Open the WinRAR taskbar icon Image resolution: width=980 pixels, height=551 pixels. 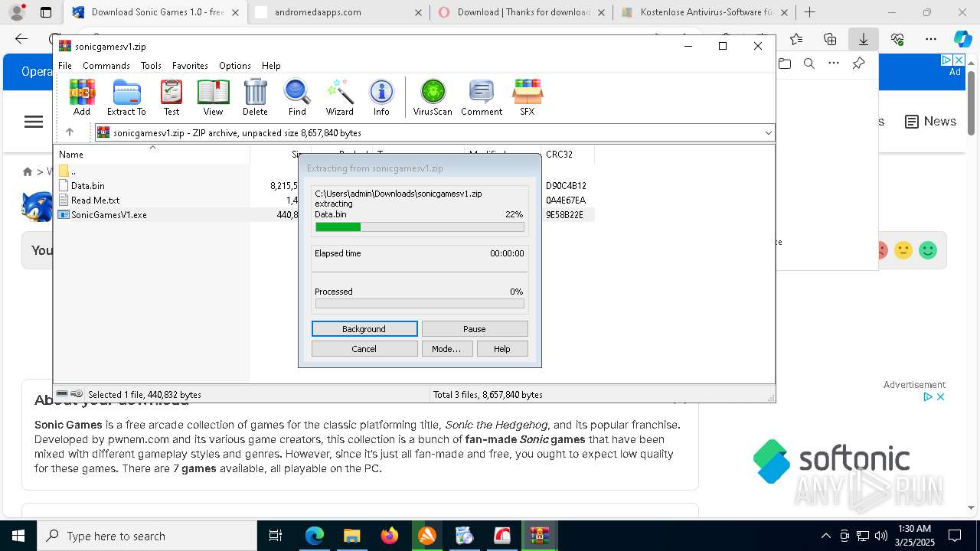click(x=540, y=536)
